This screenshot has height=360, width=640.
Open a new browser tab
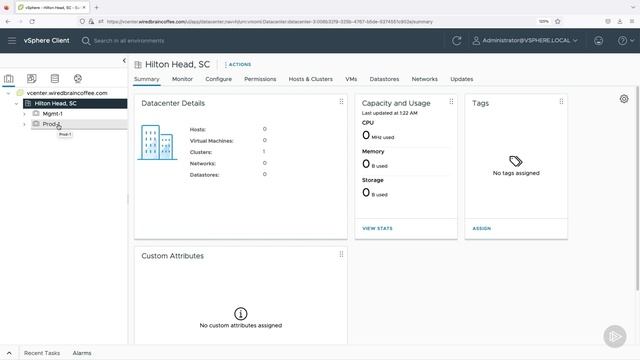coord(96,7)
